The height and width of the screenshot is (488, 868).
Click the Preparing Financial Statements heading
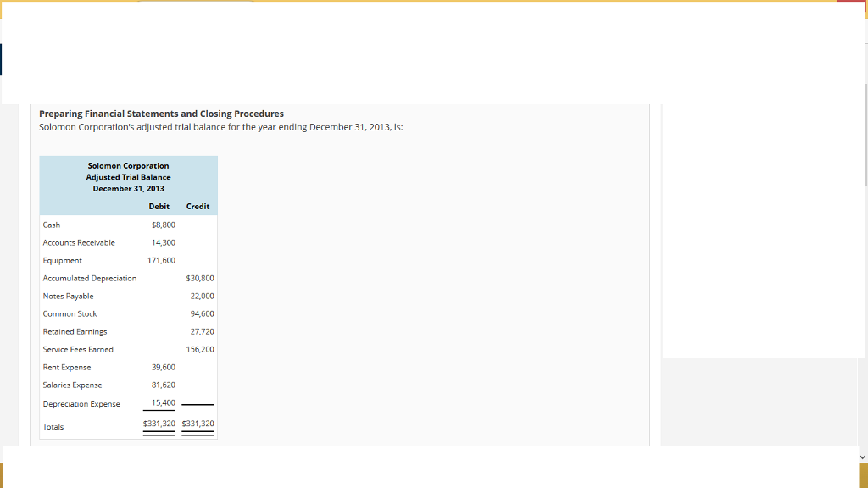[x=161, y=113]
